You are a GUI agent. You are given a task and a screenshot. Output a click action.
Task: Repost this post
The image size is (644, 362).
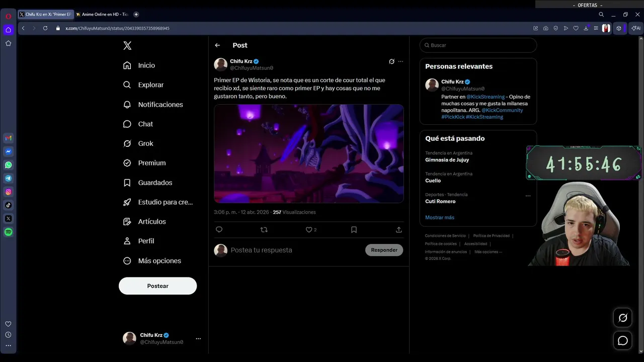click(x=264, y=229)
